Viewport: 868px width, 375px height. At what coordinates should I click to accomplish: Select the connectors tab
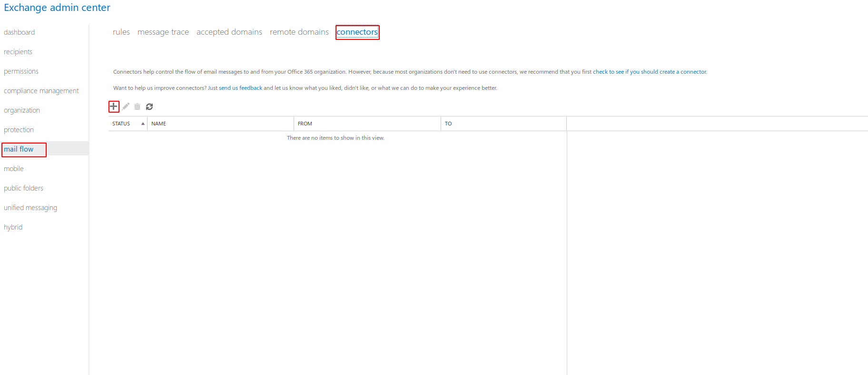[x=357, y=32]
